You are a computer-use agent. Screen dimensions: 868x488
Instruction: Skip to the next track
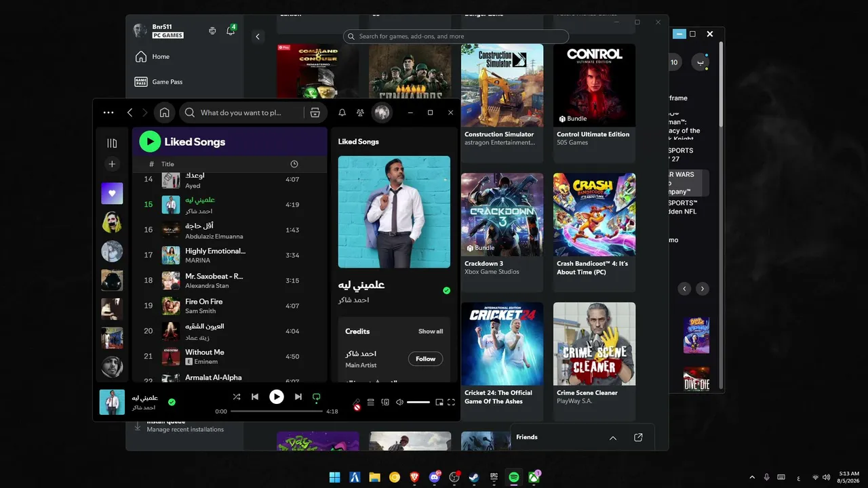[298, 397]
